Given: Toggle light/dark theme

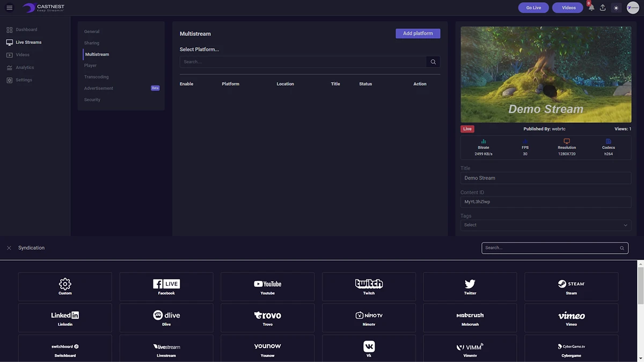Looking at the screenshot, I should pos(616,8).
